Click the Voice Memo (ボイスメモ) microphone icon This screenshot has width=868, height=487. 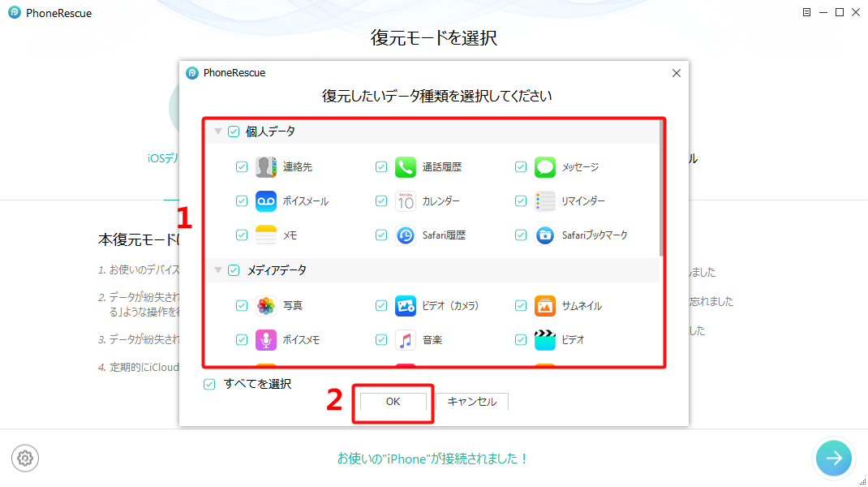266,339
